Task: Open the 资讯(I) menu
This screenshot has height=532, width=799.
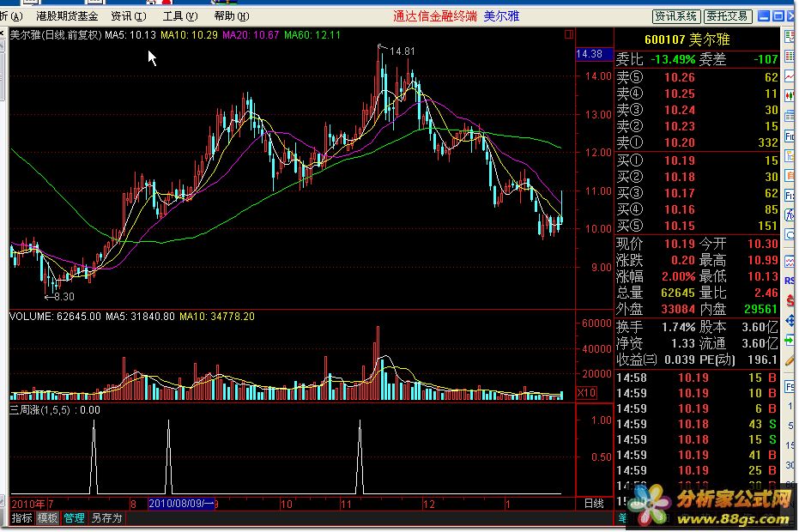Action: pyautogui.click(x=129, y=16)
